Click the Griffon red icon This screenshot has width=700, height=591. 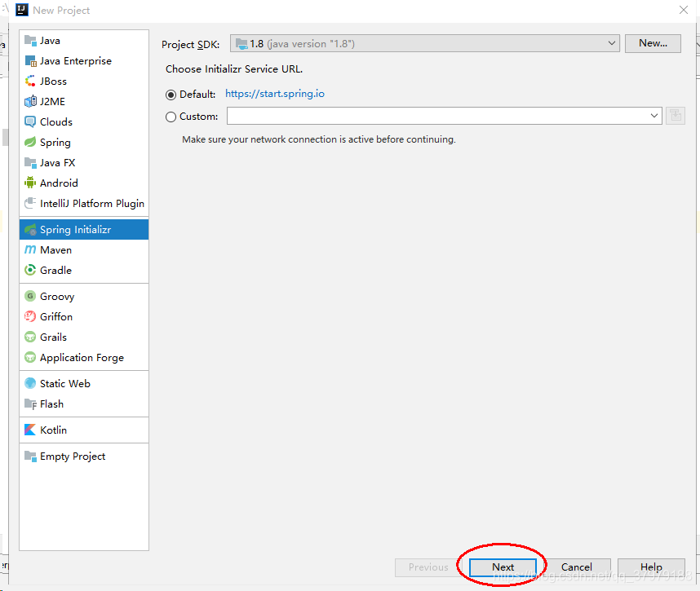30,316
